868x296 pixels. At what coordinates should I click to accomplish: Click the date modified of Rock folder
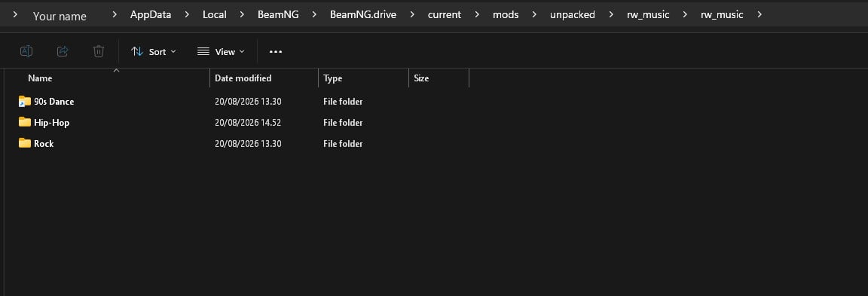(x=248, y=144)
